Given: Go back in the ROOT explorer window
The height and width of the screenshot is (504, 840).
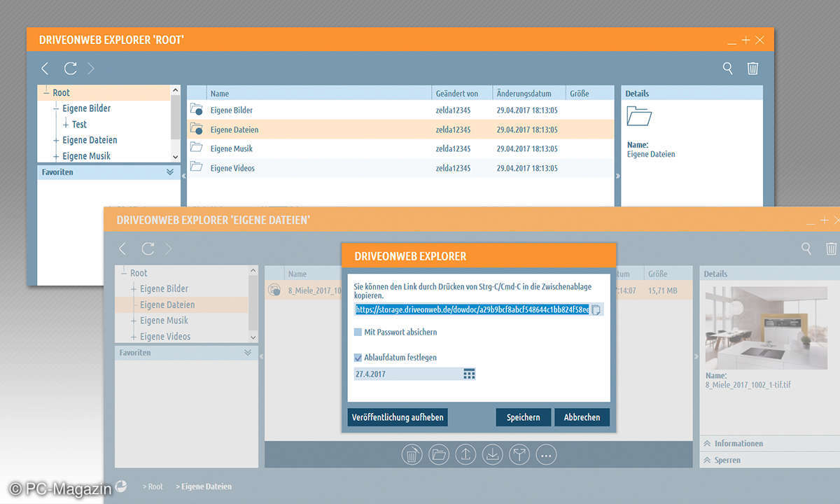Looking at the screenshot, I should [45, 69].
